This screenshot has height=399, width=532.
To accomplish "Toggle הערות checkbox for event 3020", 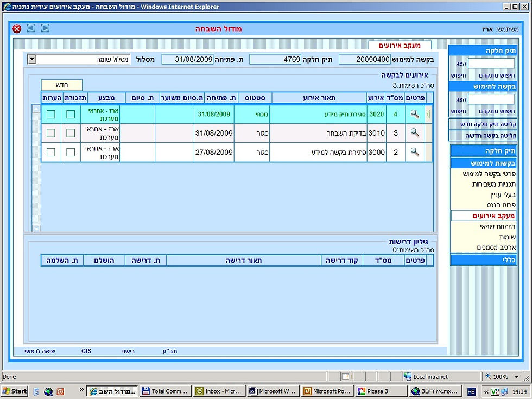I will pos(51,114).
